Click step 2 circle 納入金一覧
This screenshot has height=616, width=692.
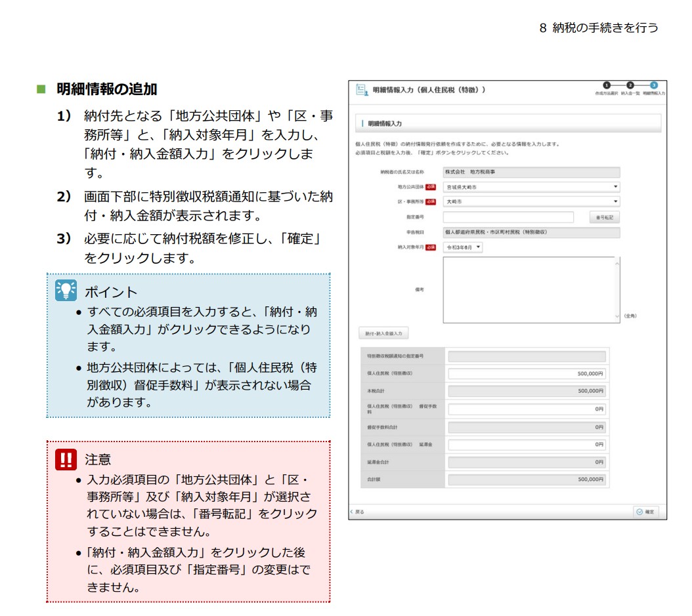(630, 85)
